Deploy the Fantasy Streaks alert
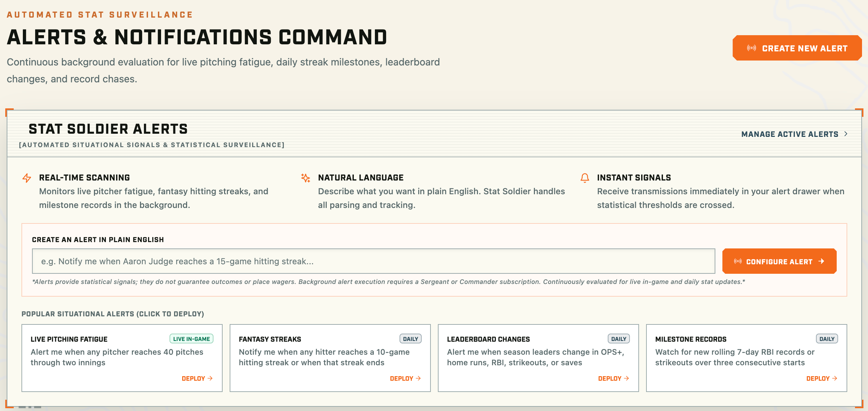Screen dimensions: 868x411 (405, 379)
